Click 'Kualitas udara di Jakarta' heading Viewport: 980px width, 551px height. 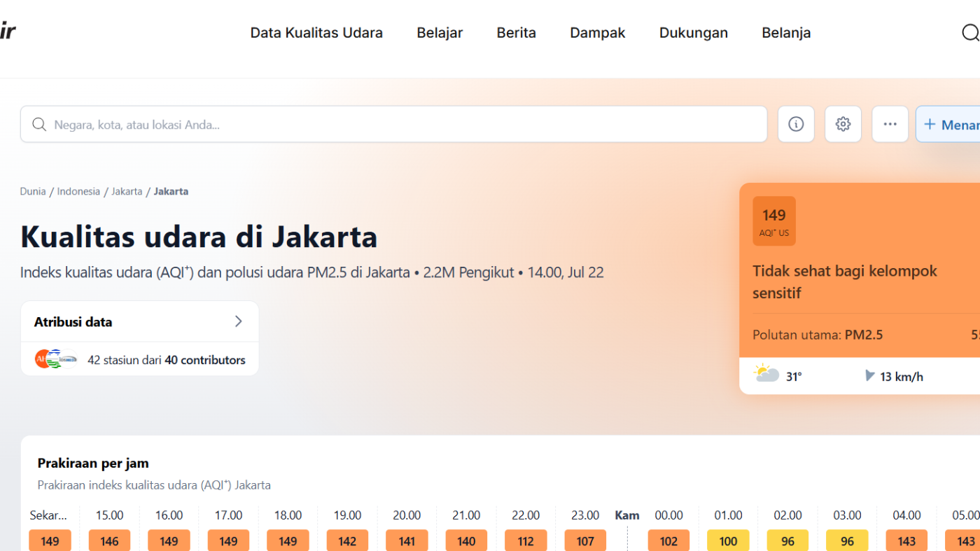click(x=199, y=237)
